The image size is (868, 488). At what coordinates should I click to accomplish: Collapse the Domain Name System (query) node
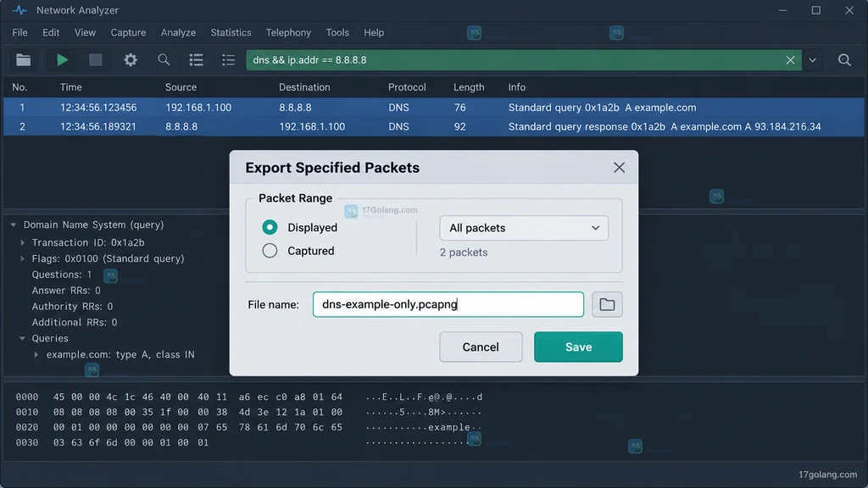pos(14,225)
